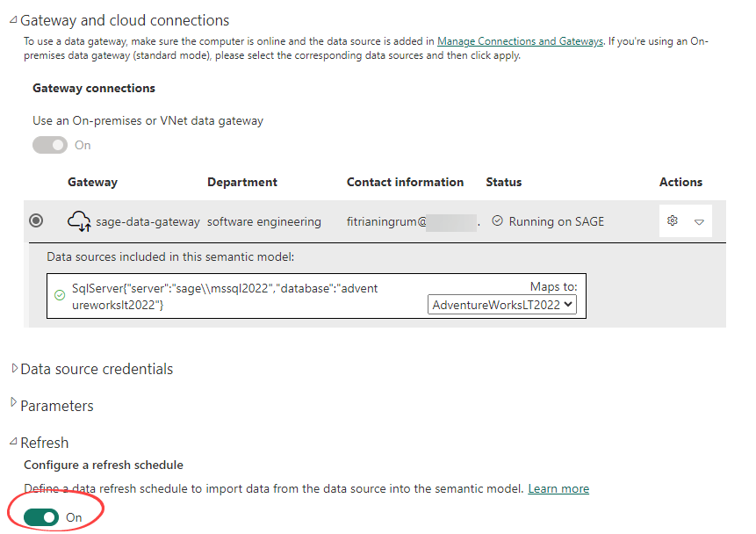Turn off the refresh schedule toggle
The height and width of the screenshot is (534, 756).
coord(41,517)
